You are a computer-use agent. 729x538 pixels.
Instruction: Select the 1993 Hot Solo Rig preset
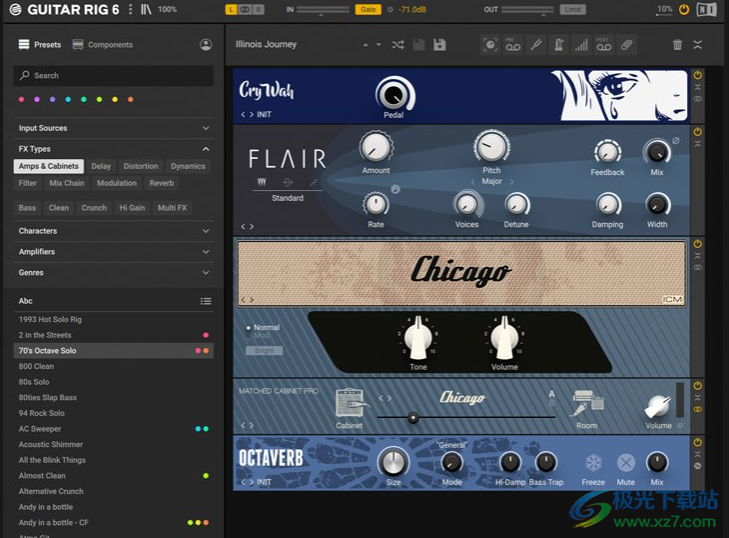click(x=113, y=319)
